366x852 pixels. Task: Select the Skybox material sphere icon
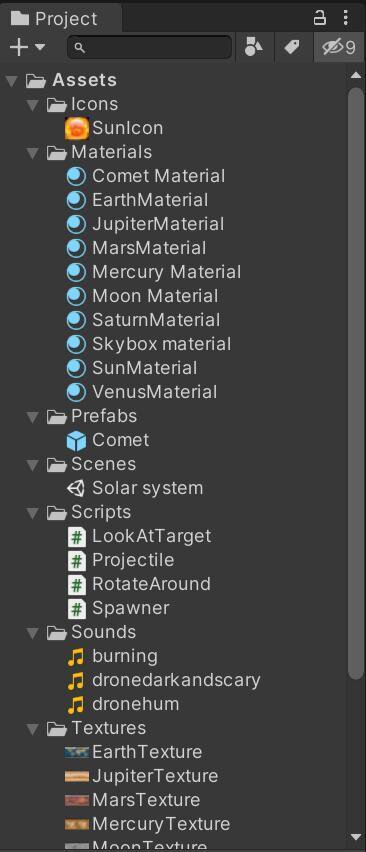coord(77,344)
